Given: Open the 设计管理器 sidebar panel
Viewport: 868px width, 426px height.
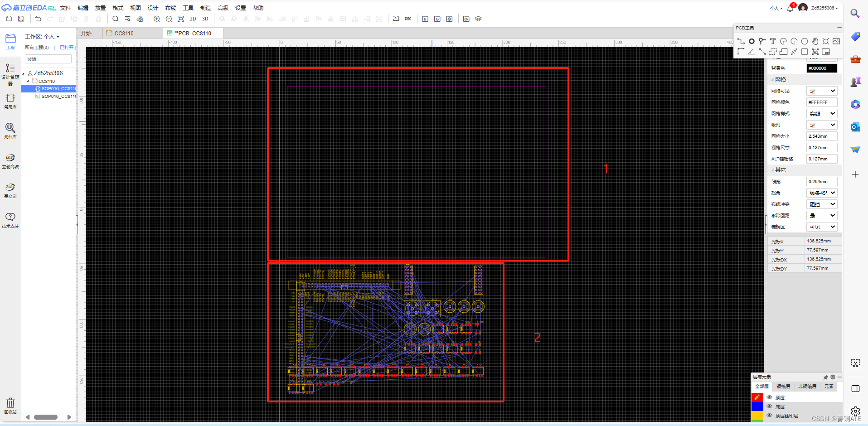Looking at the screenshot, I should (10, 74).
